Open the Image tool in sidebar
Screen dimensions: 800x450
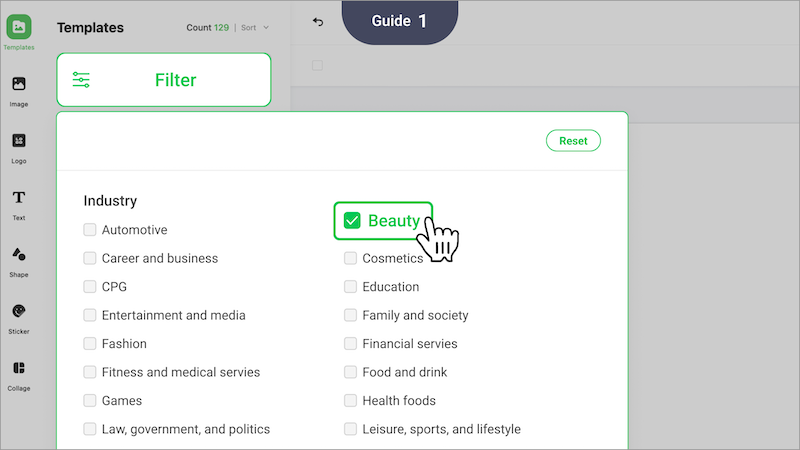(x=19, y=85)
